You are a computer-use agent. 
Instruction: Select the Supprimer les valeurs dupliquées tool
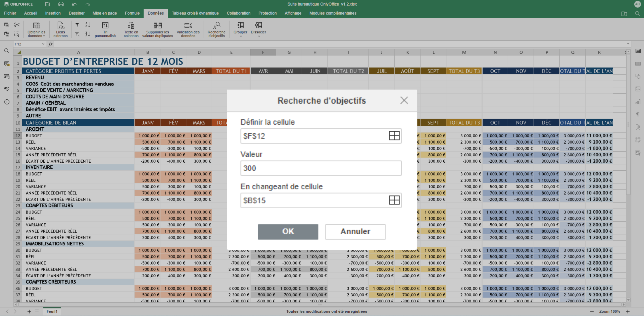pyautogui.click(x=157, y=29)
